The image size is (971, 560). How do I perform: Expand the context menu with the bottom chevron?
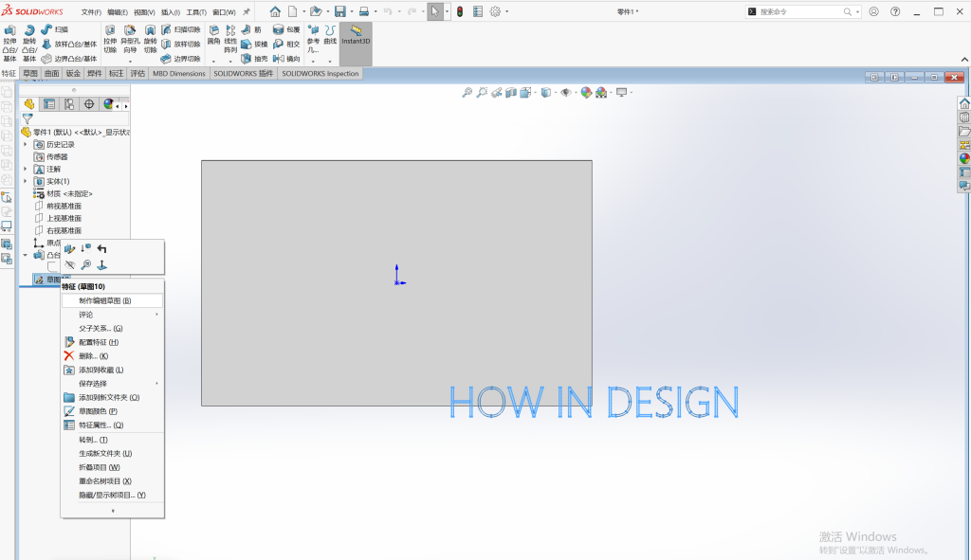pyautogui.click(x=113, y=511)
